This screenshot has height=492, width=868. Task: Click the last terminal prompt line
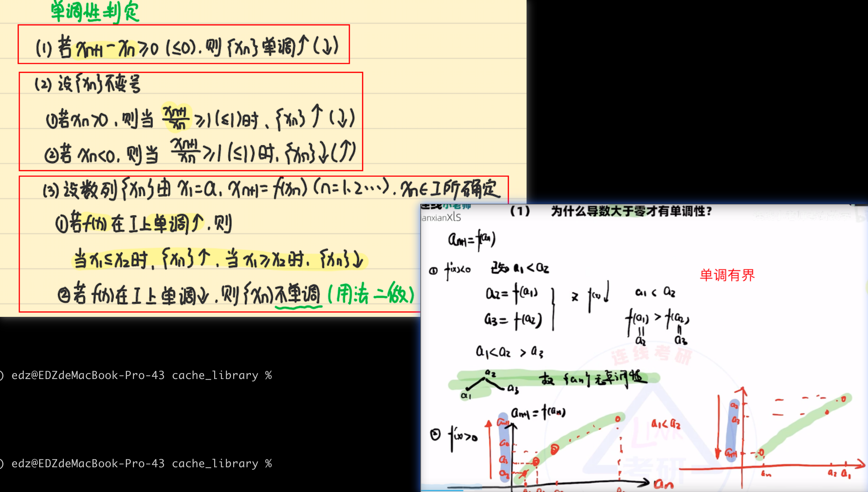click(x=141, y=464)
